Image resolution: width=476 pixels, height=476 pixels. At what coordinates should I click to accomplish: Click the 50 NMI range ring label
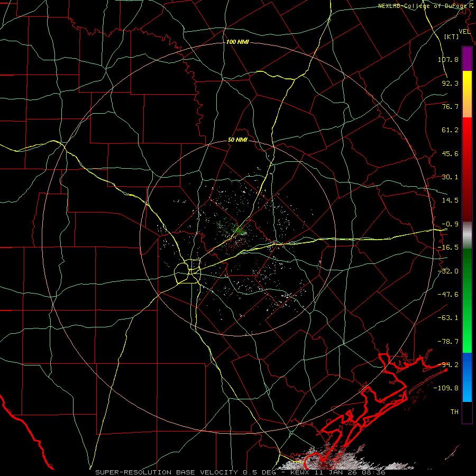tap(237, 140)
